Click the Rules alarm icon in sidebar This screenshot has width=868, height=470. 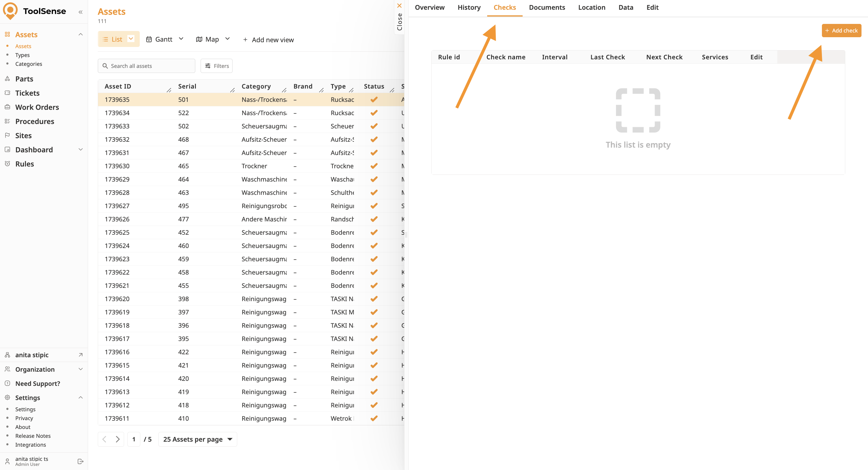[7, 164]
